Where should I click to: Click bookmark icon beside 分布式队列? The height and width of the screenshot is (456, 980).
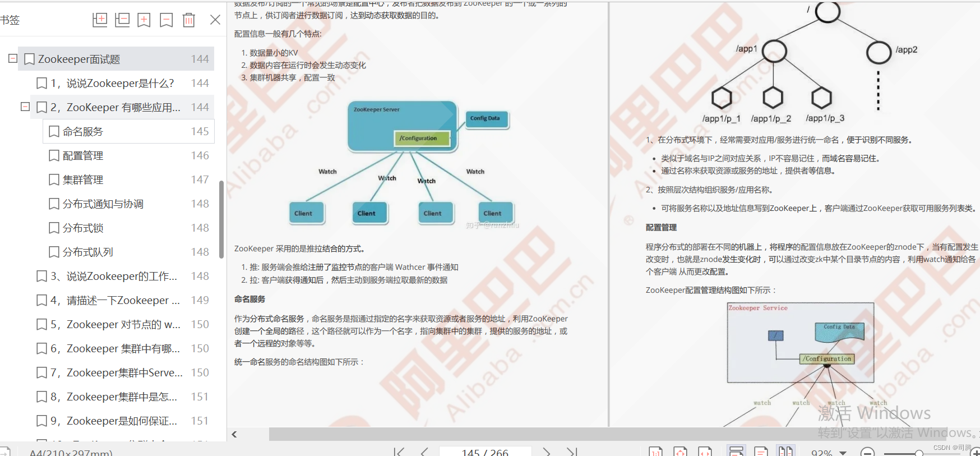54,252
